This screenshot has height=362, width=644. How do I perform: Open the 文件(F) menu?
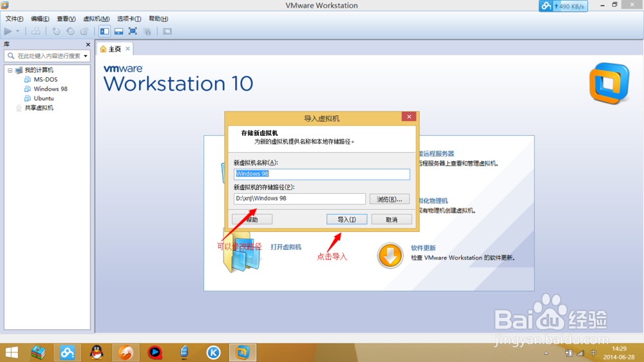click(14, 19)
